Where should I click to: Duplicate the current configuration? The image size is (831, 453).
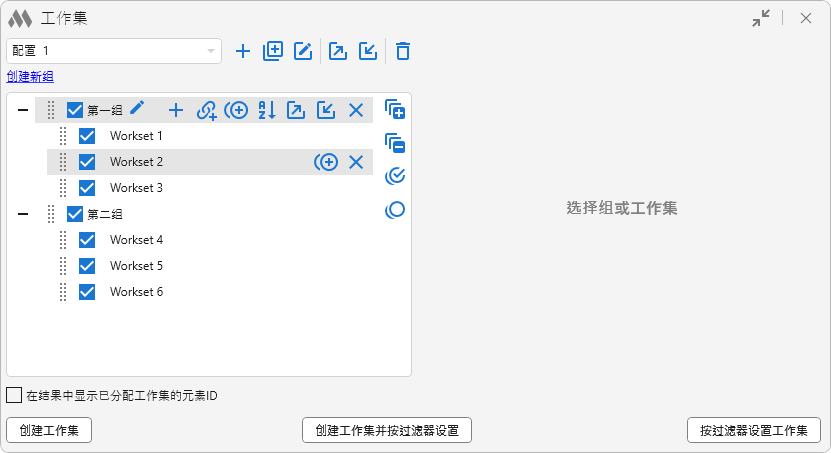click(273, 51)
